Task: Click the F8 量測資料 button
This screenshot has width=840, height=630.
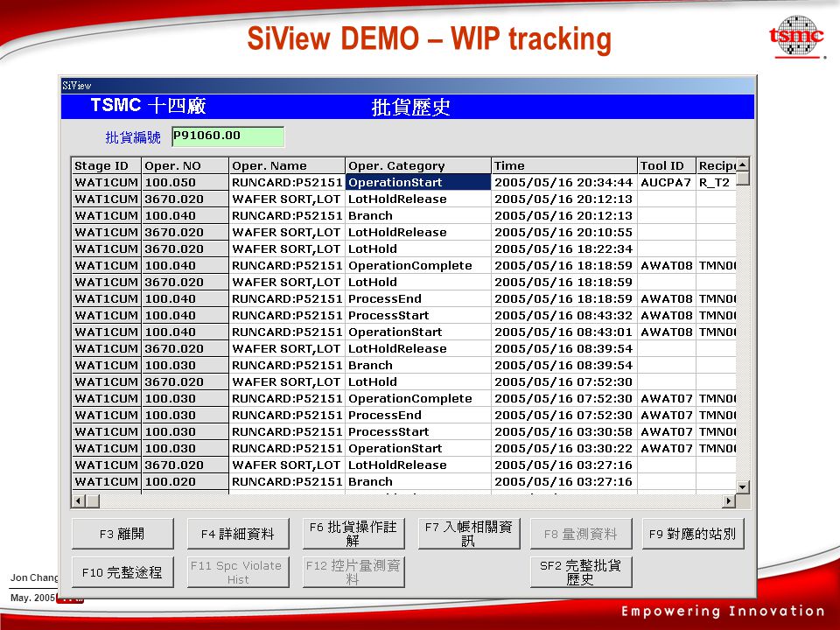Action: click(x=581, y=534)
